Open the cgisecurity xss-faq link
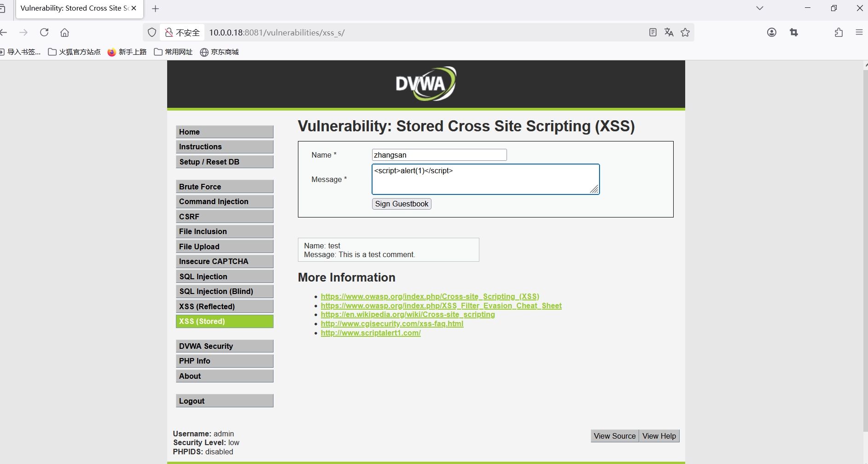Image resolution: width=868 pixels, height=464 pixels. [392, 323]
